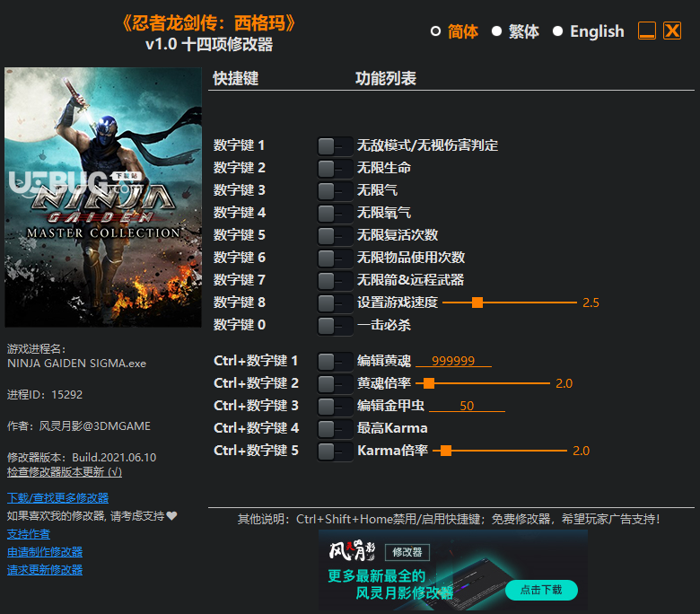Switch on 无限物品使用次数
Image resolution: width=700 pixels, height=614 pixels.
tap(335, 258)
